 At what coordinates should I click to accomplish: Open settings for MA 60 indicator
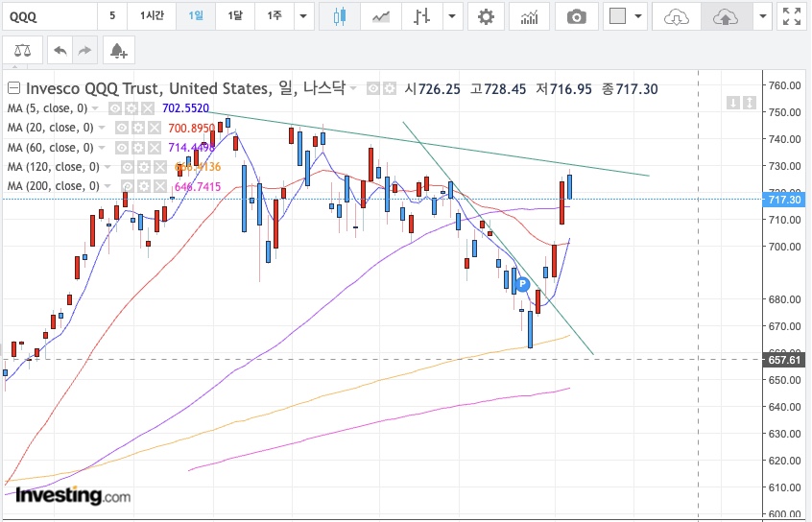(138, 148)
